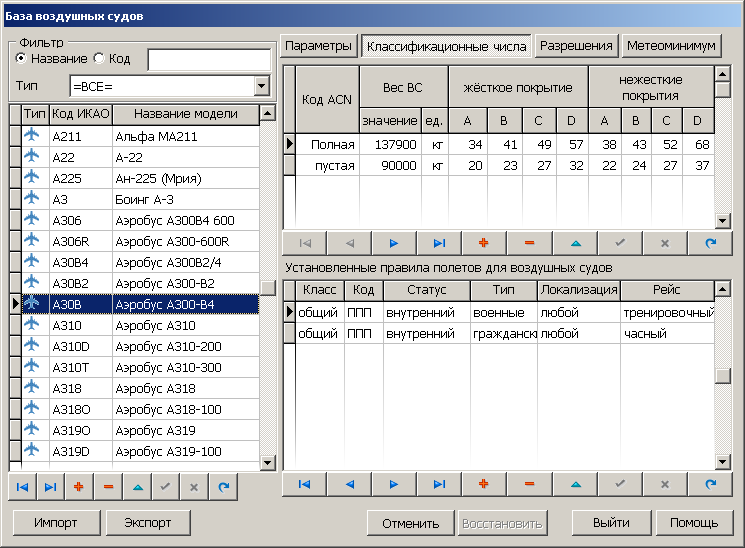Select the Название filter radio button

coord(22,59)
